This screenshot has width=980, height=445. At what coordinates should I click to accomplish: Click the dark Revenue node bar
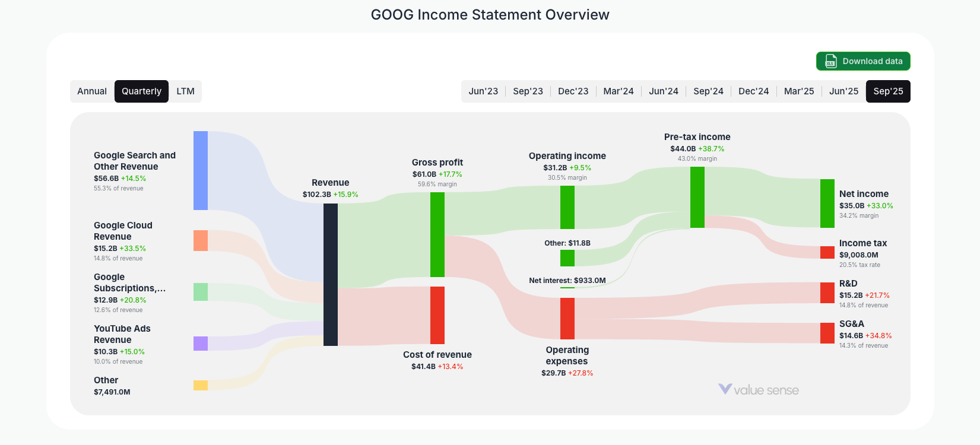point(330,273)
